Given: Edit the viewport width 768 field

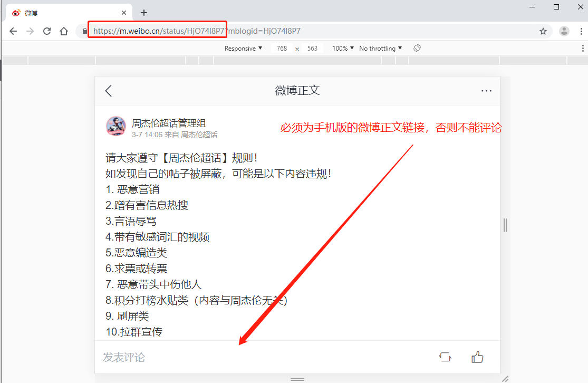Looking at the screenshot, I should pyautogui.click(x=282, y=49).
